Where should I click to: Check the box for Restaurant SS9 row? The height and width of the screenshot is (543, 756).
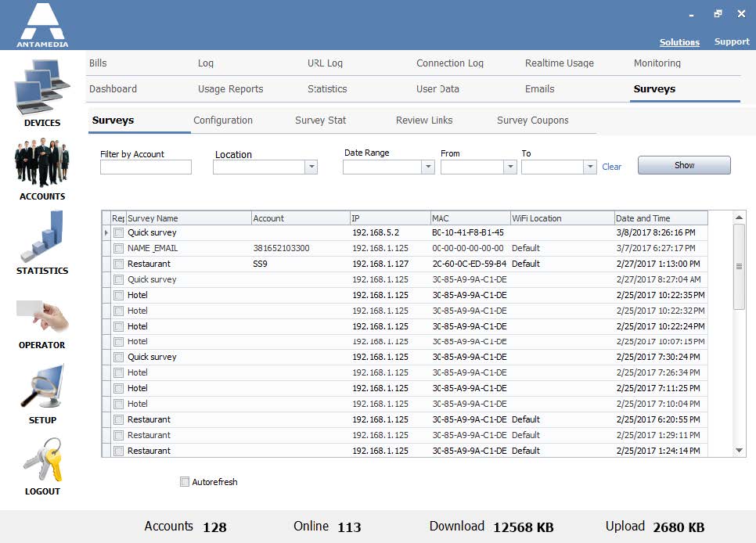pos(119,264)
